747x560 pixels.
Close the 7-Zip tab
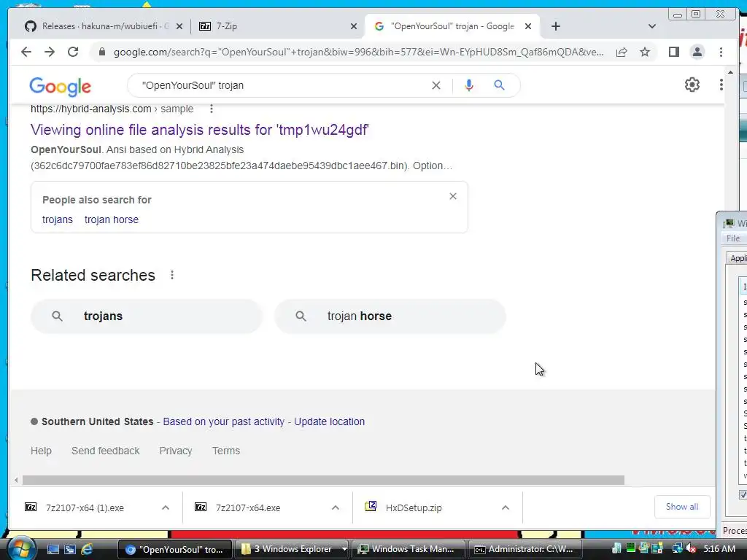click(x=354, y=26)
